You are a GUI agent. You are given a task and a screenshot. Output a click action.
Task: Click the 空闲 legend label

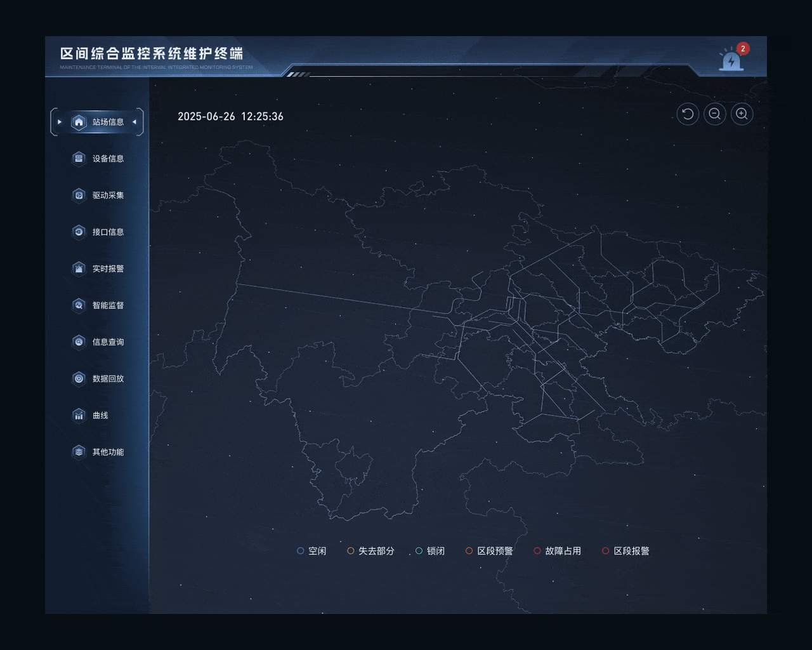317,551
